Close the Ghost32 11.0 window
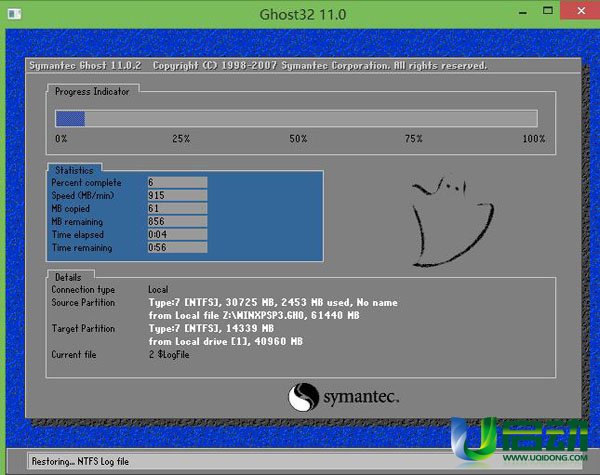This screenshot has width=600, height=475. 580,10
